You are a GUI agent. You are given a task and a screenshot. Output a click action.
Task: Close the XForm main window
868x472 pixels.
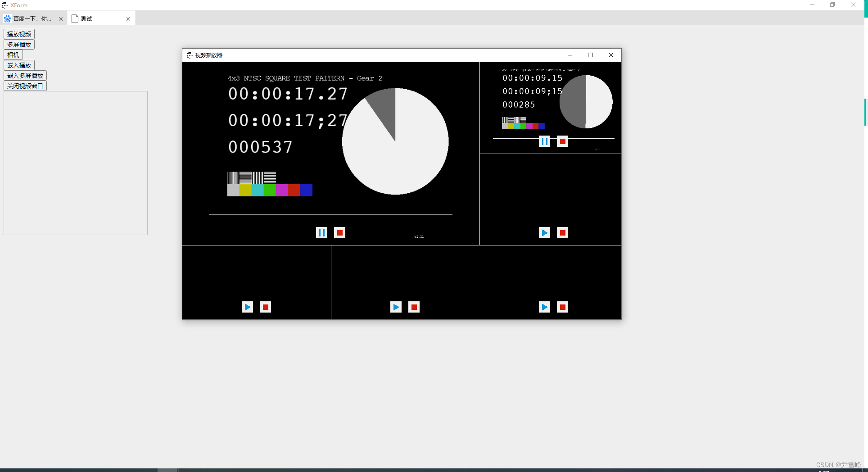(853, 5)
